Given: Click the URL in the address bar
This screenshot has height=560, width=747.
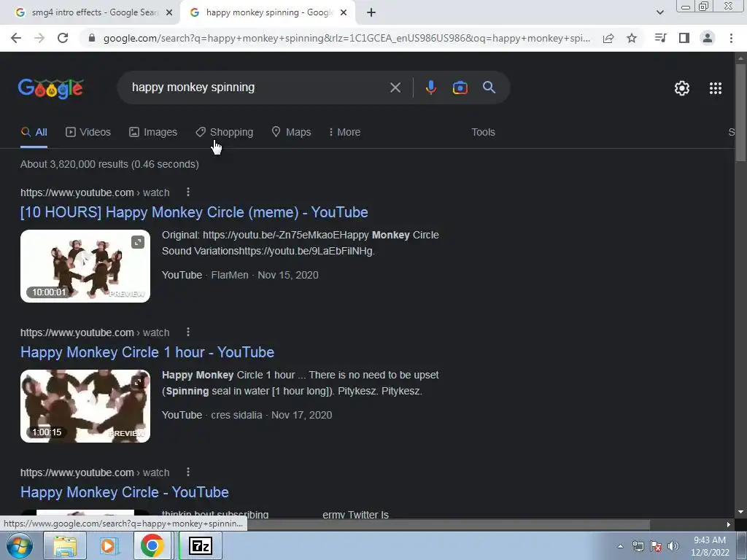Looking at the screenshot, I should coord(347,38).
